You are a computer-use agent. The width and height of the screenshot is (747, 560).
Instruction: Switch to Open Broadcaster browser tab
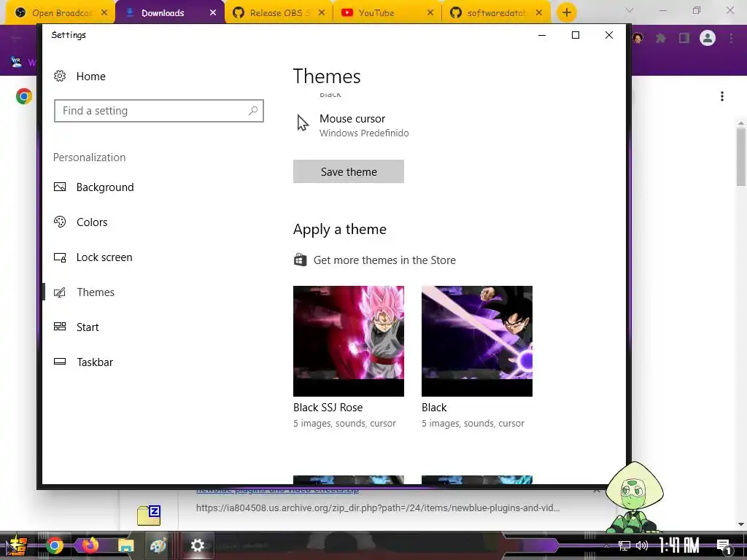click(60, 13)
